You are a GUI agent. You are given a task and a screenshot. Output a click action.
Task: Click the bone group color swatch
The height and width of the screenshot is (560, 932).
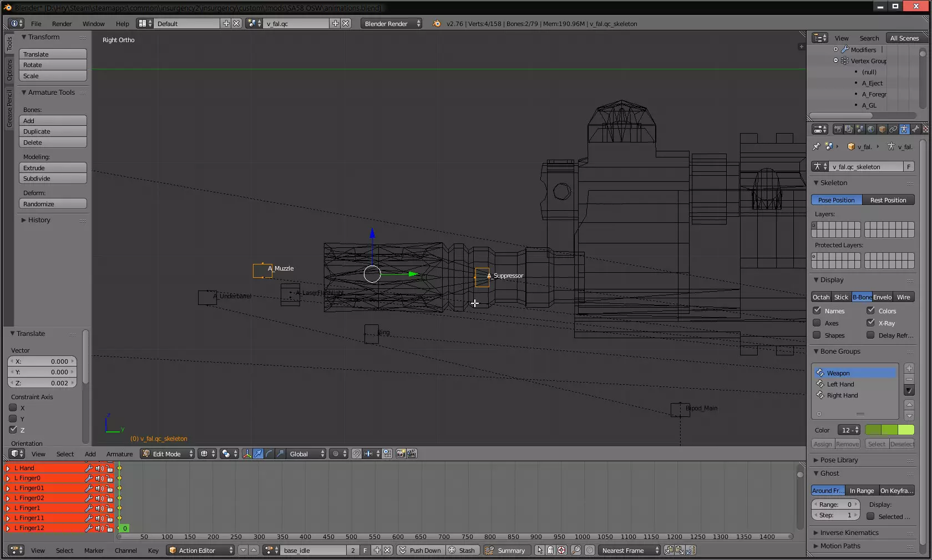point(889,430)
